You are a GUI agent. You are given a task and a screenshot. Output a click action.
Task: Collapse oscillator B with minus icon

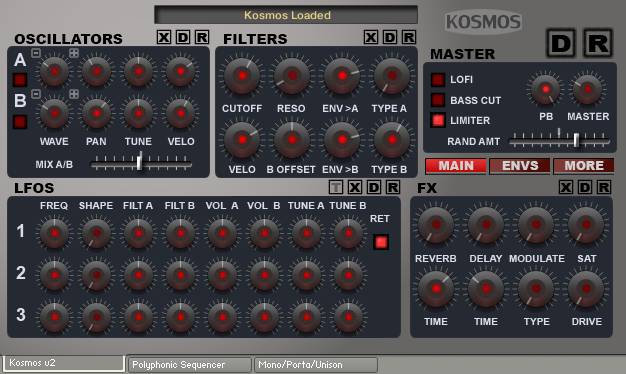pos(36,94)
